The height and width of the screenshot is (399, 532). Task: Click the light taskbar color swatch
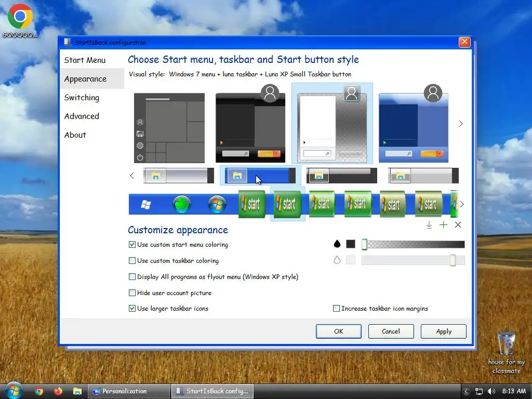click(351, 260)
